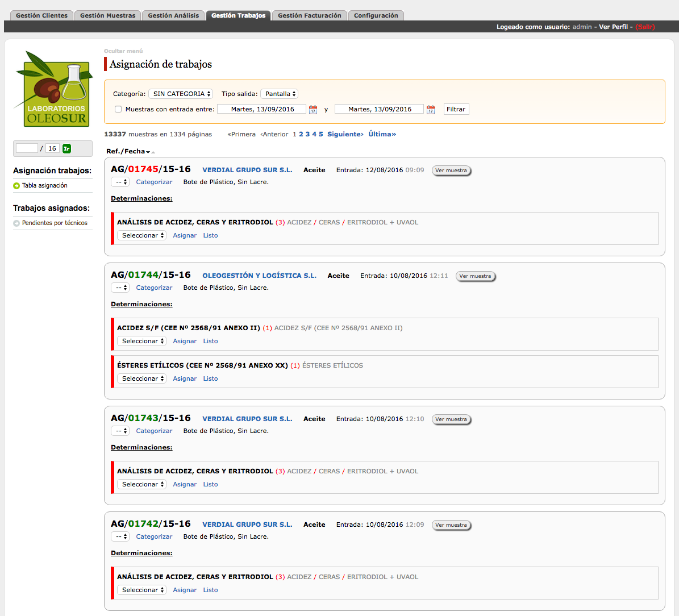
Task: Switch to Gestión Clientes tab
Action: click(41, 15)
